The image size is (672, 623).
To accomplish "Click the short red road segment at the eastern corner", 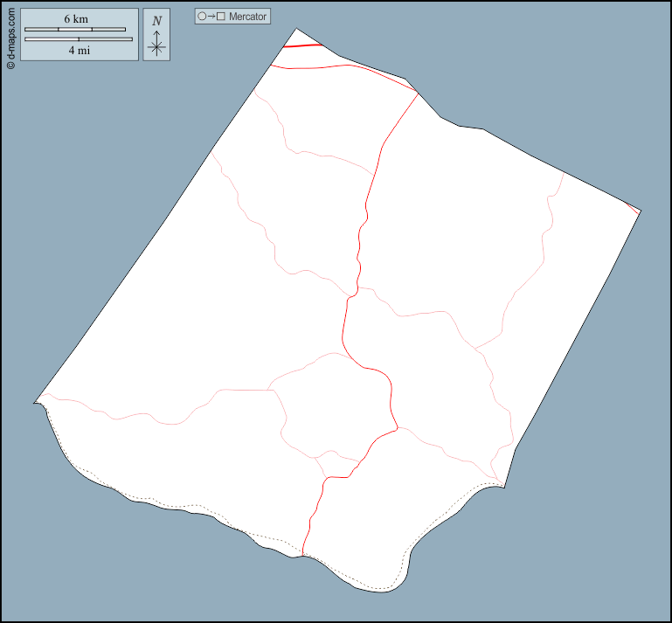I will pos(632,207).
